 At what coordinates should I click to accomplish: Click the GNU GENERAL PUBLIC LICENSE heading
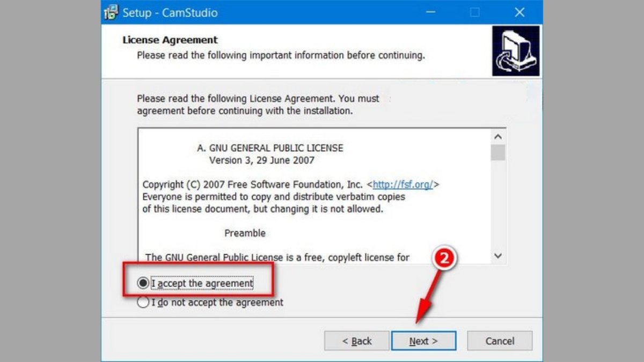(x=270, y=147)
